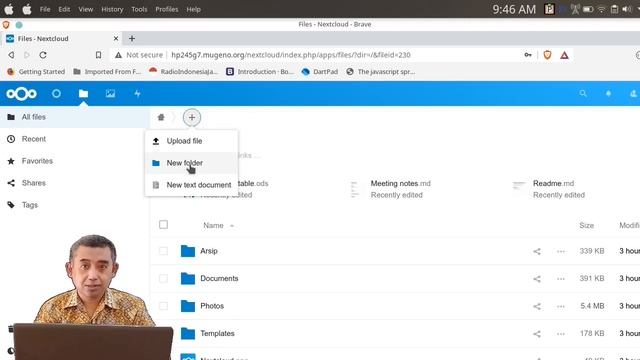Click the address bar URL
Image resolution: width=640 pixels, height=360 pixels.
coord(291,55)
